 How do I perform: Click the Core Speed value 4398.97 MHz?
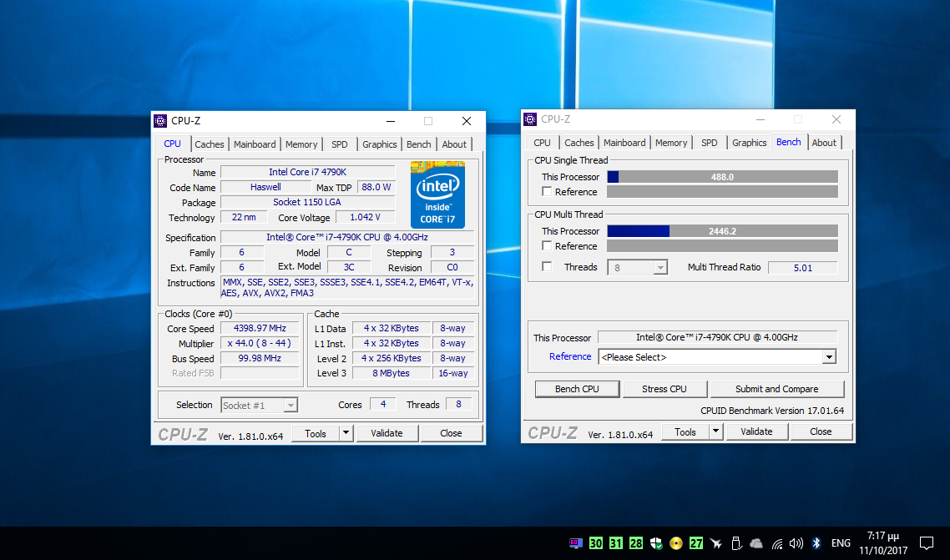pyautogui.click(x=260, y=328)
